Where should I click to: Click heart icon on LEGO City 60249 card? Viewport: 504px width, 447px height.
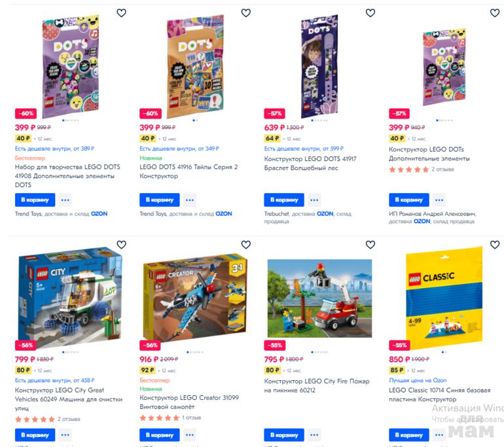click(121, 245)
